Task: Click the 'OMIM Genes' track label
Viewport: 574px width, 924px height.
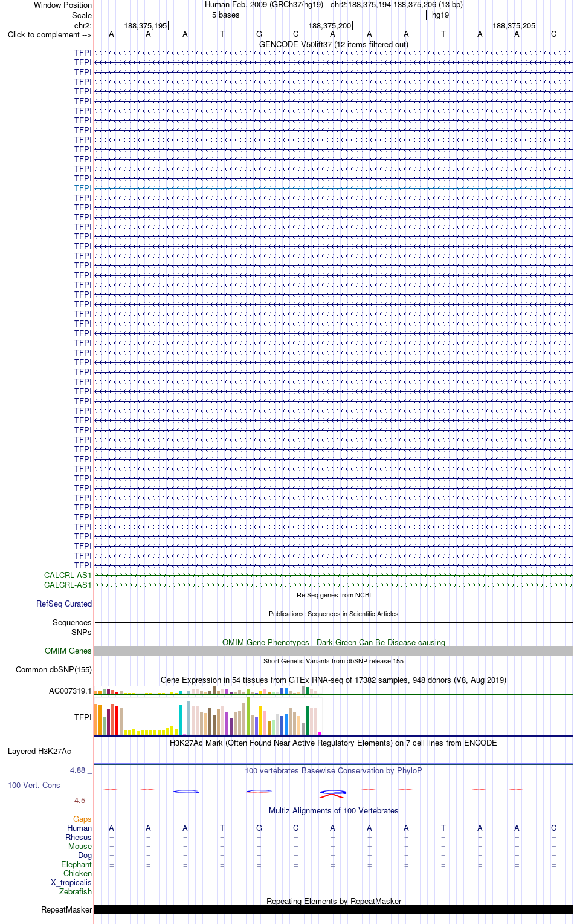Action: coord(68,651)
